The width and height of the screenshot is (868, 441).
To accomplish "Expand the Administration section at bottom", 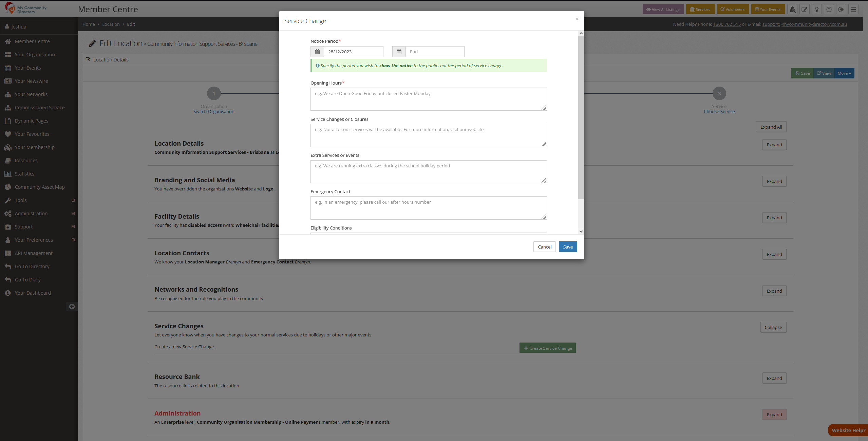I will click(x=774, y=415).
